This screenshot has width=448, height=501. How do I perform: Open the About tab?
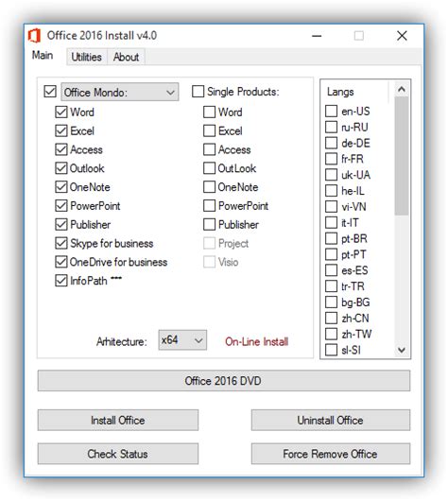coord(127,57)
